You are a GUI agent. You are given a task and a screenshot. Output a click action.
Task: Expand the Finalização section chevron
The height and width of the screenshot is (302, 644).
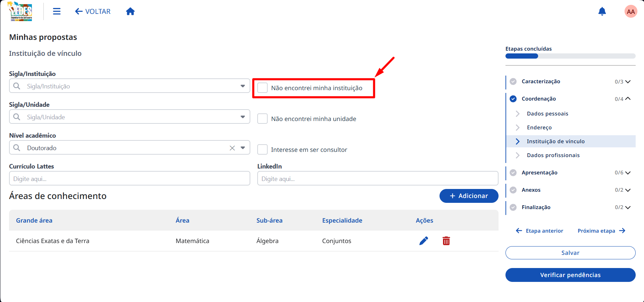coord(628,207)
